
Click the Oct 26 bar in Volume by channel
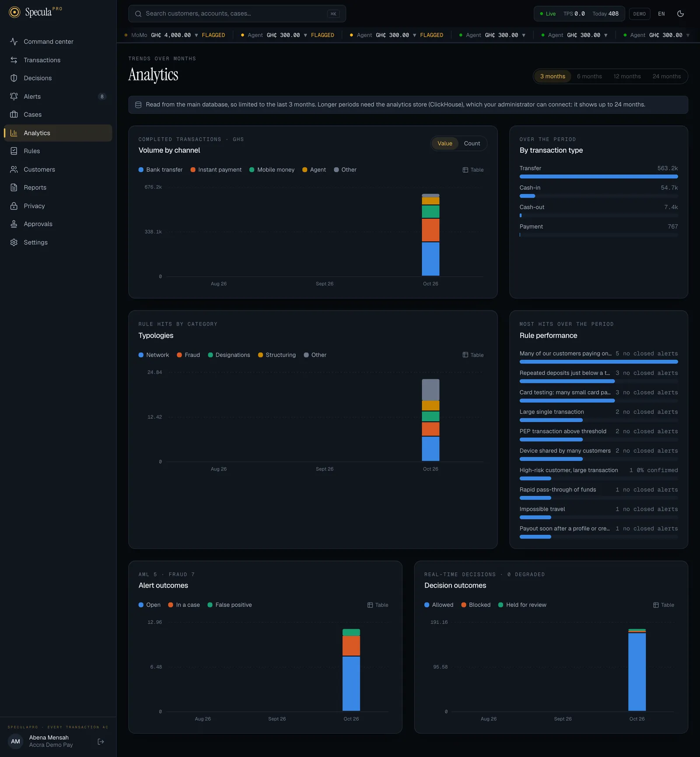(430, 235)
